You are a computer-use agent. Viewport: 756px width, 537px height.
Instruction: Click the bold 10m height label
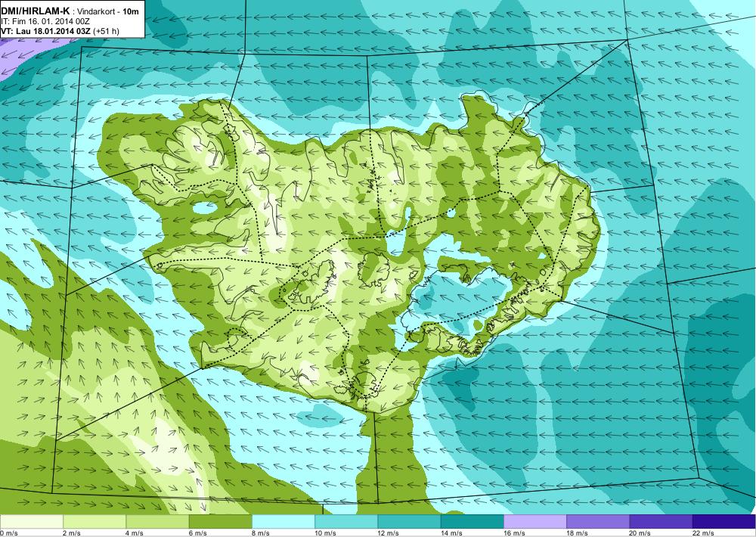(x=130, y=11)
